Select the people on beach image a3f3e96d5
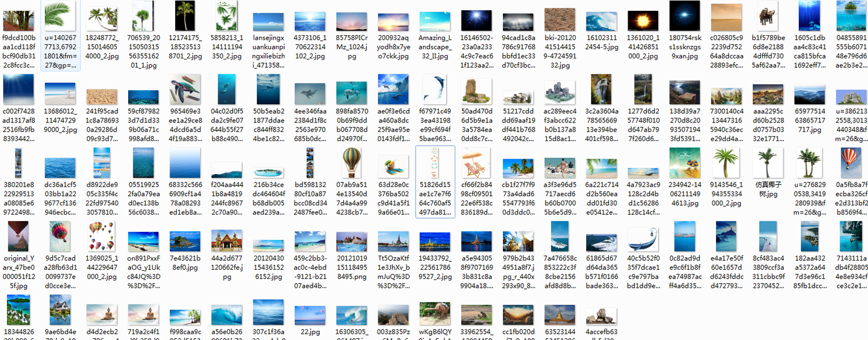868x340 pixels. 560,168
